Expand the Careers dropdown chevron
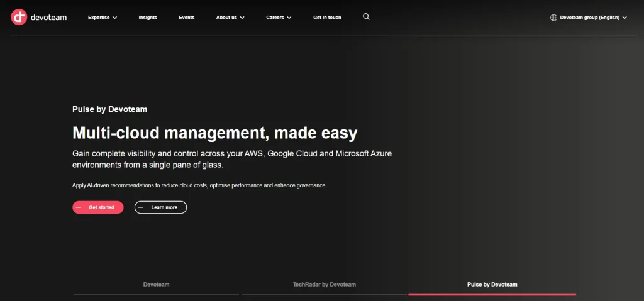The height and width of the screenshot is (301, 644). click(289, 18)
